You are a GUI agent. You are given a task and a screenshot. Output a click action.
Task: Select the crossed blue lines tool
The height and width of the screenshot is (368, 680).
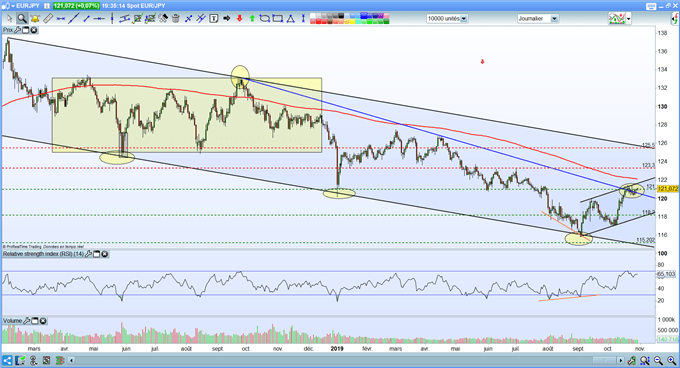tap(189, 19)
